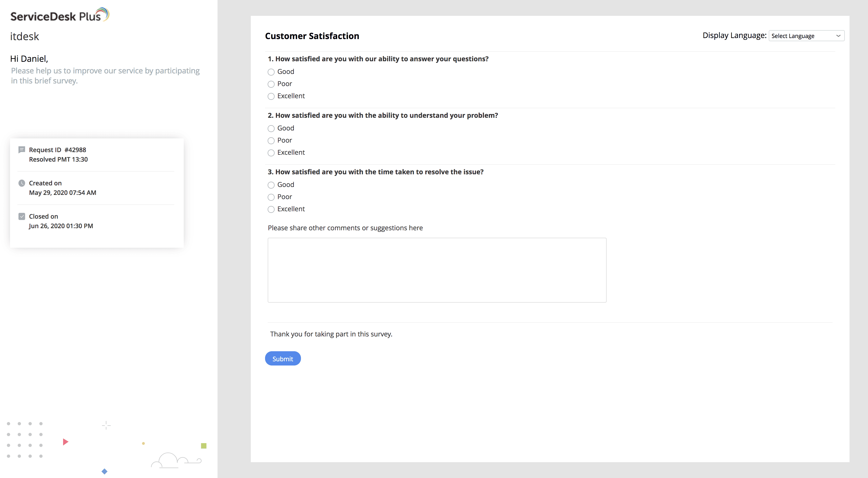Click the Created on clock icon

click(22, 183)
